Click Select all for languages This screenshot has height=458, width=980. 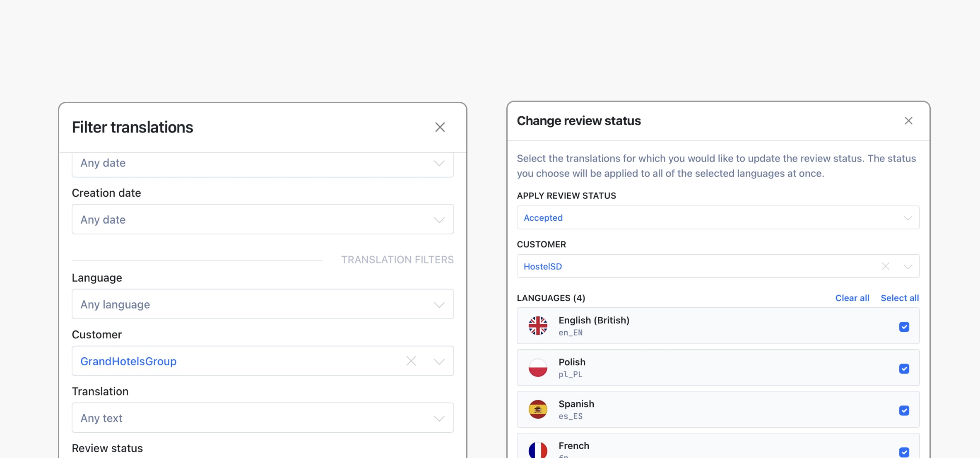[x=899, y=298]
